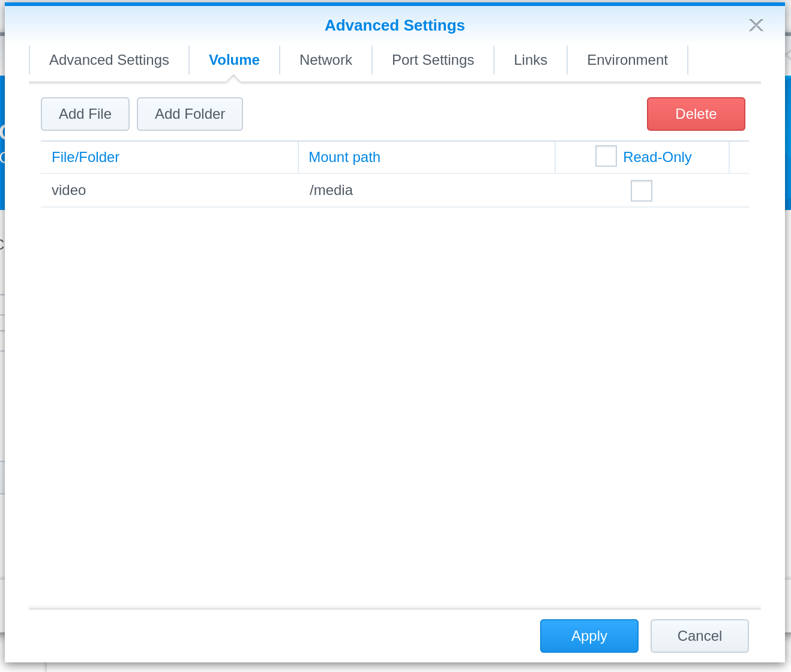
Task: Click the Add File button
Action: [85, 114]
